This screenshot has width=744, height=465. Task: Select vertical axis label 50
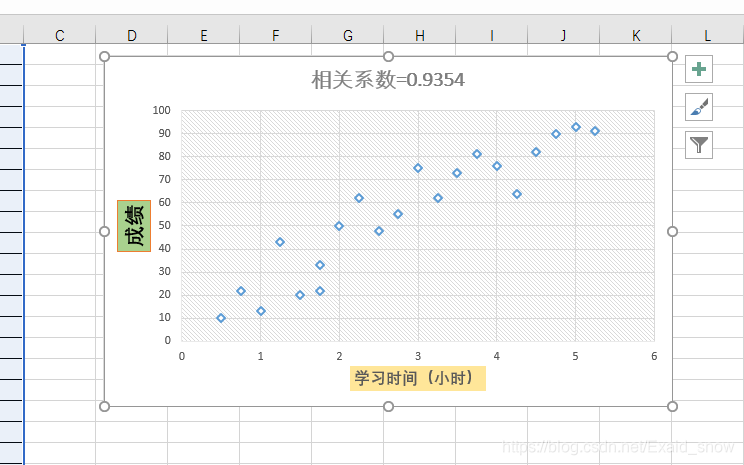[x=164, y=225]
